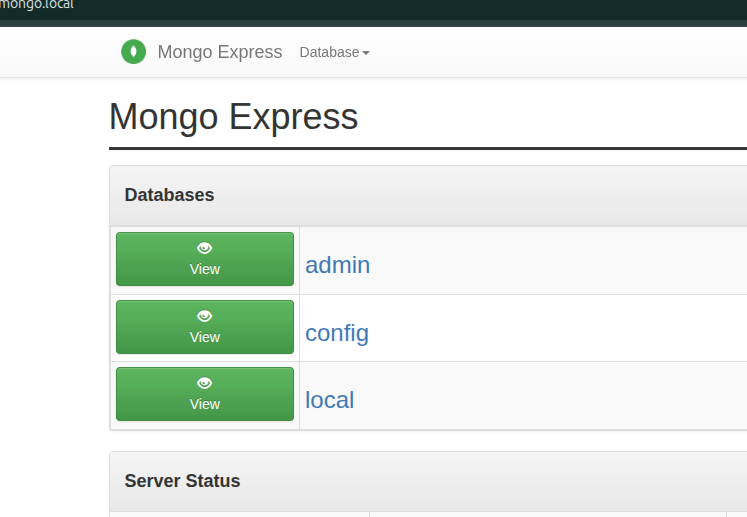Expand the Database dropdown menu
747x517 pixels.
coord(334,52)
